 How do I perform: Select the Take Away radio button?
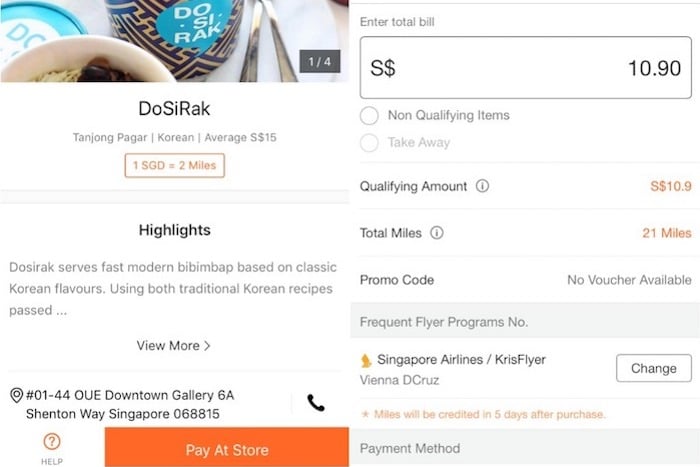(x=369, y=143)
